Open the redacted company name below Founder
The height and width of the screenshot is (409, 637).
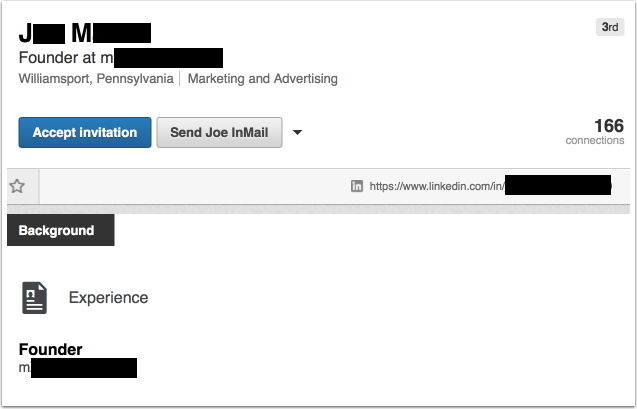coord(82,368)
